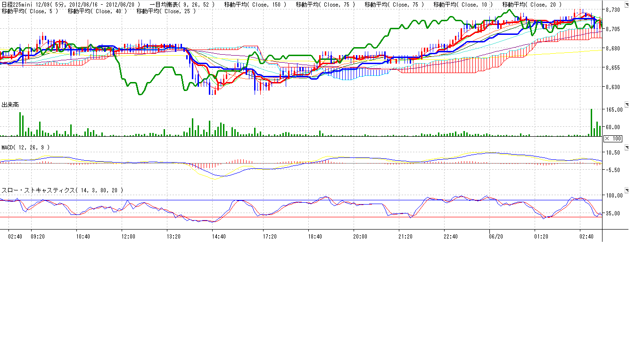Open the 出来高 volume panel menu arrow
The width and height of the screenshot is (644, 362).
tap(627, 104)
